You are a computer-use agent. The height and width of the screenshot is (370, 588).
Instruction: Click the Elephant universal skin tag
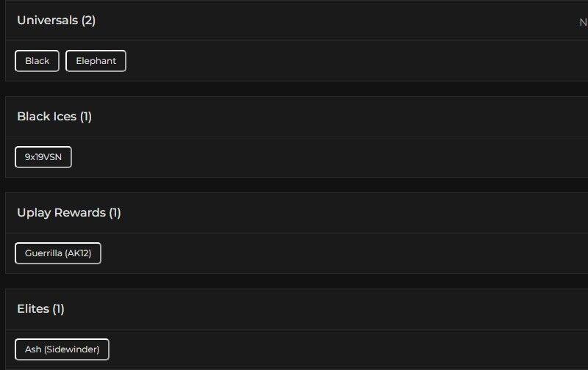96,61
